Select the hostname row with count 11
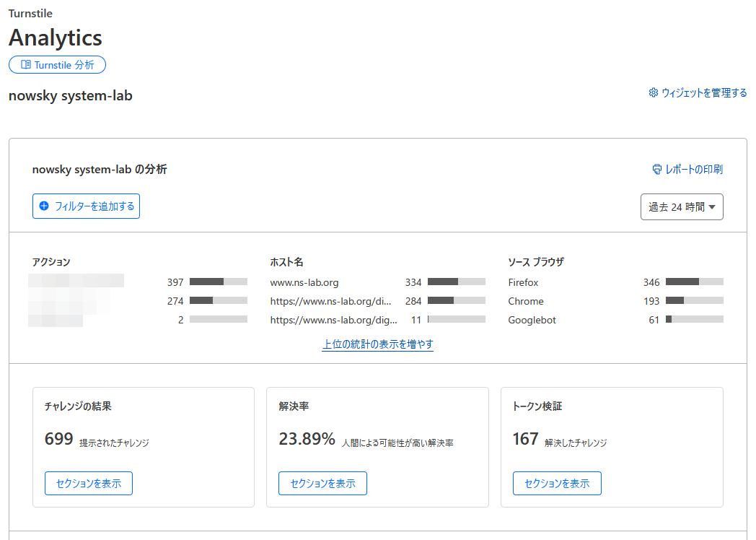Screen dimensions: 756x540 (377, 320)
